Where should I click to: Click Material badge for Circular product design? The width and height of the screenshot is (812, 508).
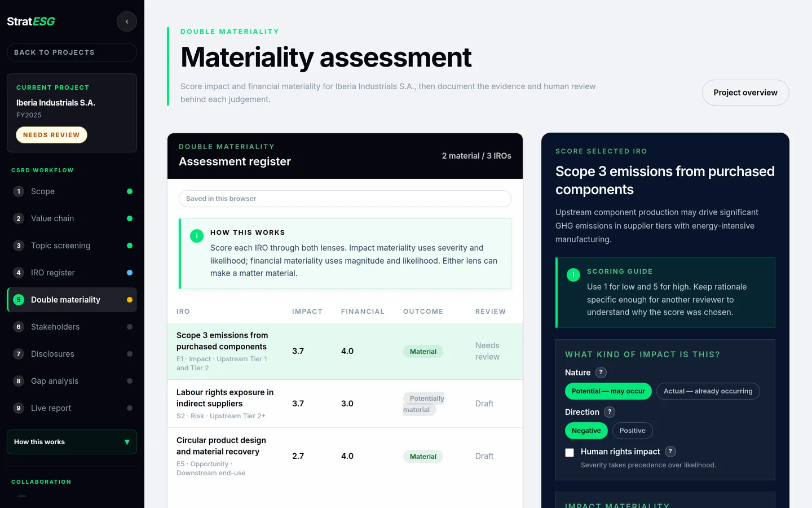pos(423,456)
